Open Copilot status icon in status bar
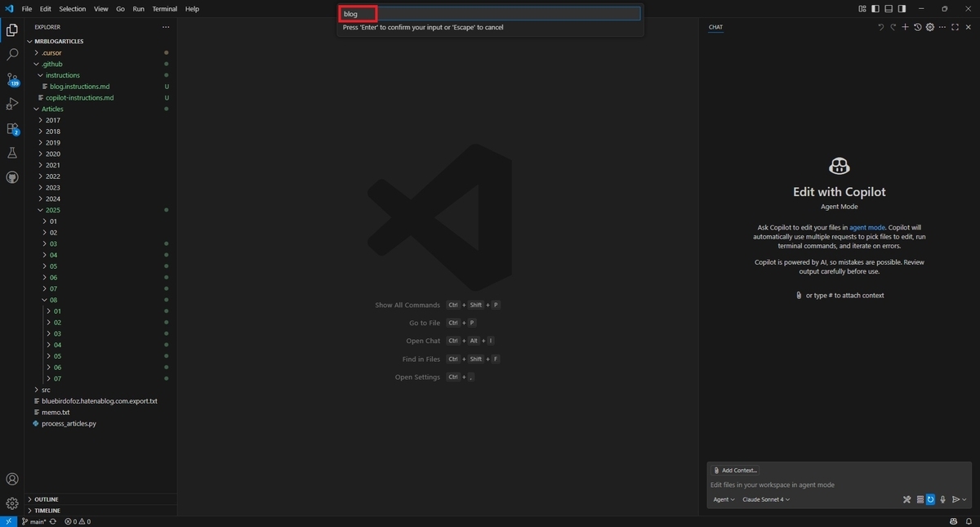The image size is (980, 527). click(953, 521)
